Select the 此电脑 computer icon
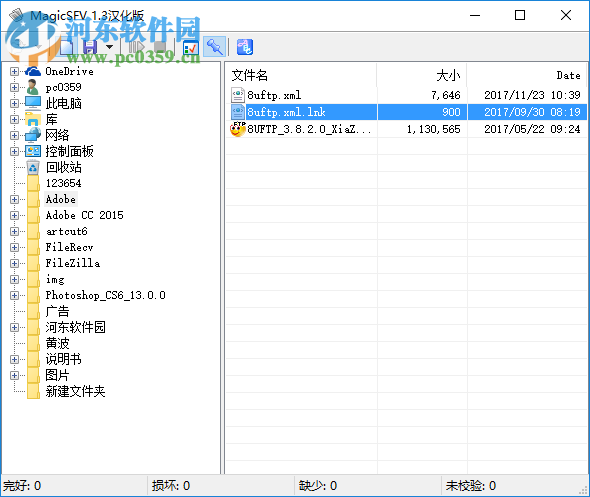 [33, 103]
